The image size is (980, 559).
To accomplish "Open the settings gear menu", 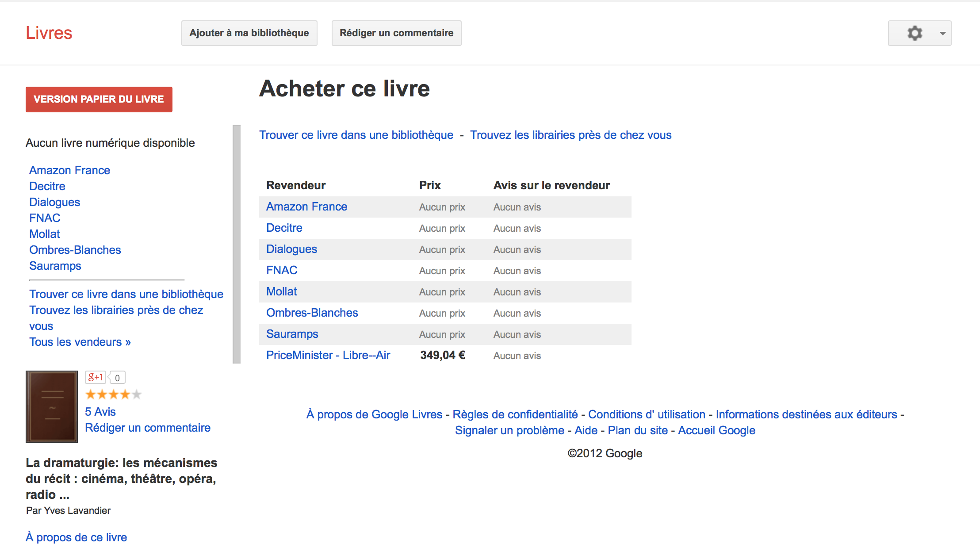I will (915, 33).
